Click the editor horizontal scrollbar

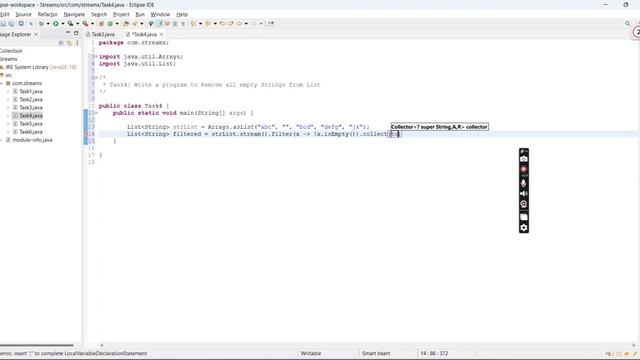tap(367, 345)
